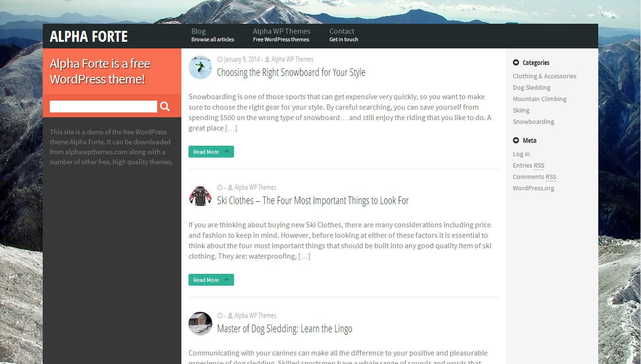Open Mountain Climbing category link

point(539,99)
